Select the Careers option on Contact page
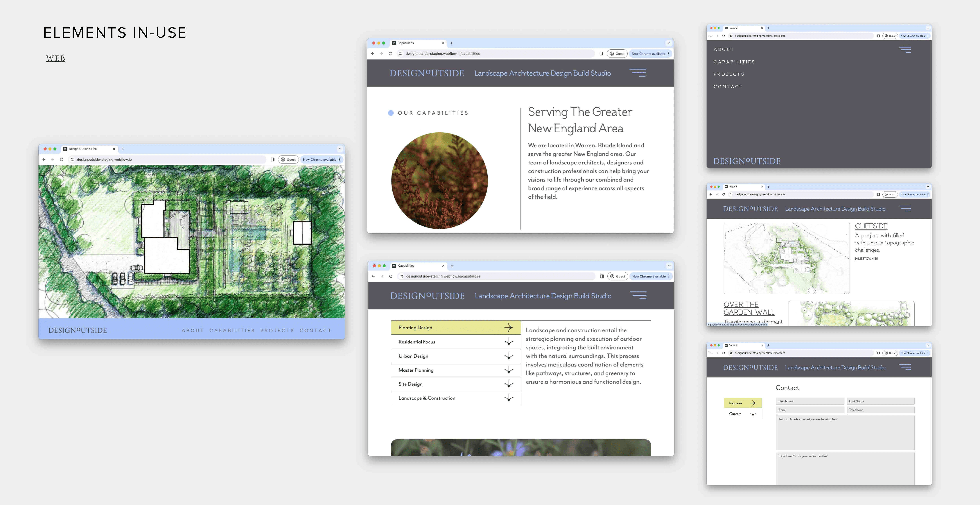This screenshot has height=505, width=980. click(742, 414)
